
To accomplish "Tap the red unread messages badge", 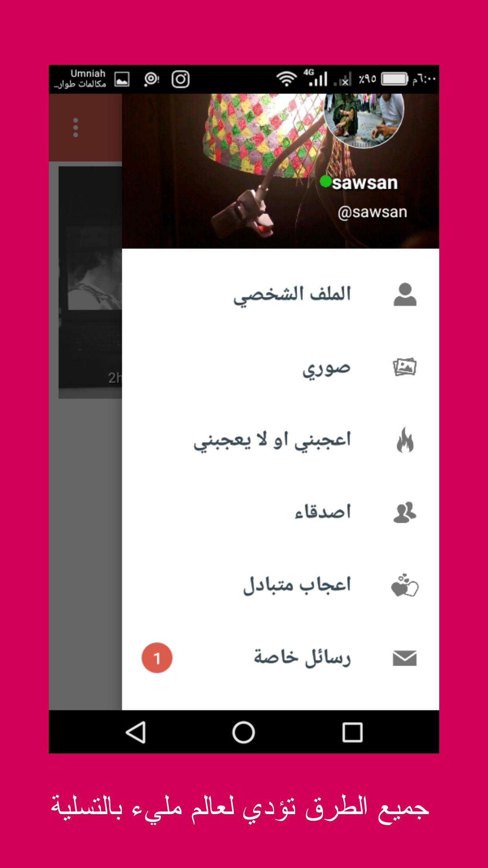I will coord(157,658).
